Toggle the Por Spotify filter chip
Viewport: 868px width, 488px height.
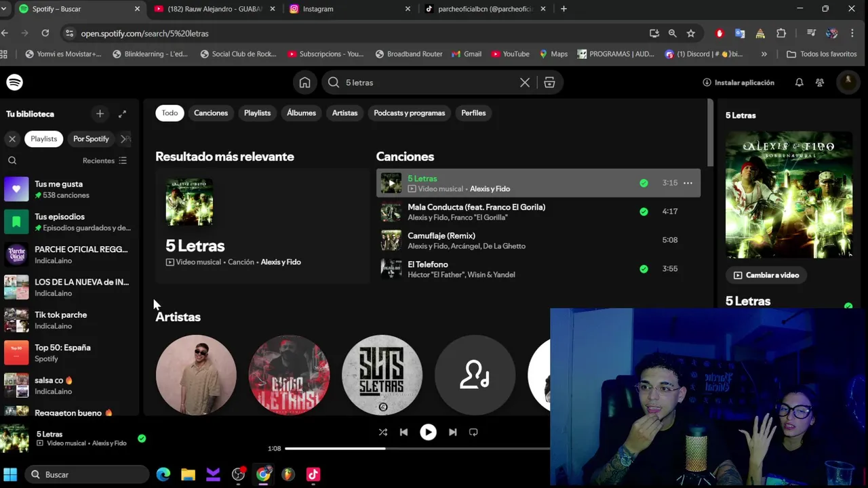point(91,139)
